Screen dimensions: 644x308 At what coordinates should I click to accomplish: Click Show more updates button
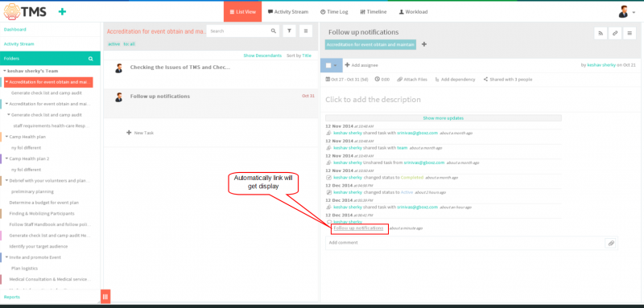pos(444,118)
